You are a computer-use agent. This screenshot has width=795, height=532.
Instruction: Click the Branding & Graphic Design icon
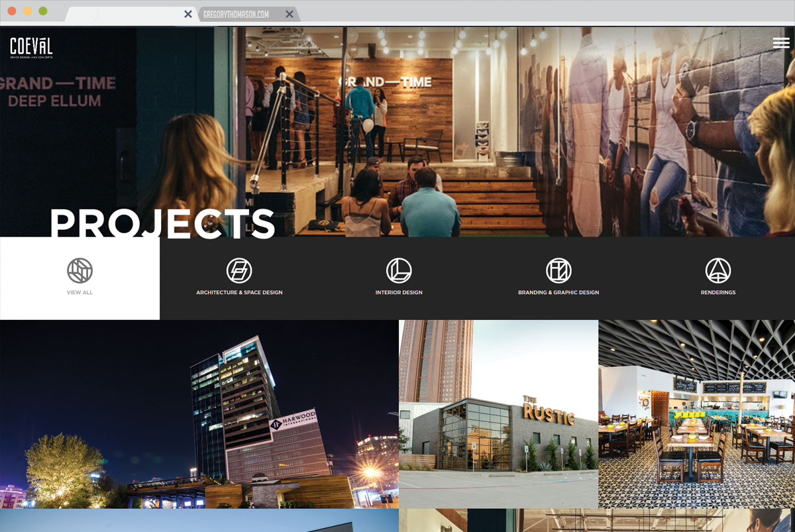pos(558,270)
